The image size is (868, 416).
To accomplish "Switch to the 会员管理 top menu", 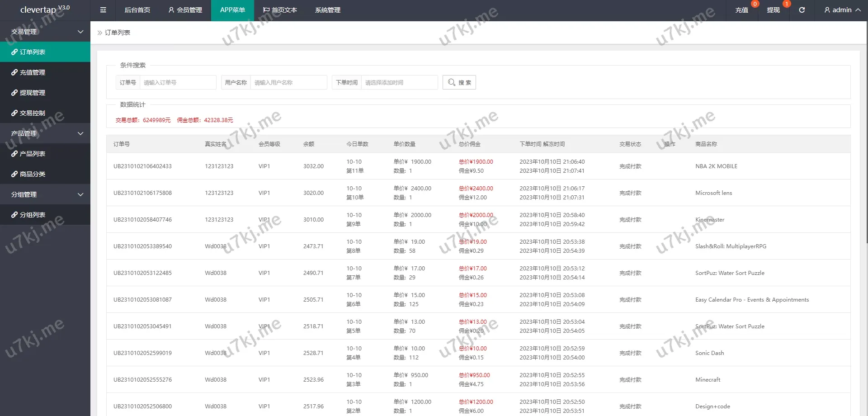I will point(185,10).
